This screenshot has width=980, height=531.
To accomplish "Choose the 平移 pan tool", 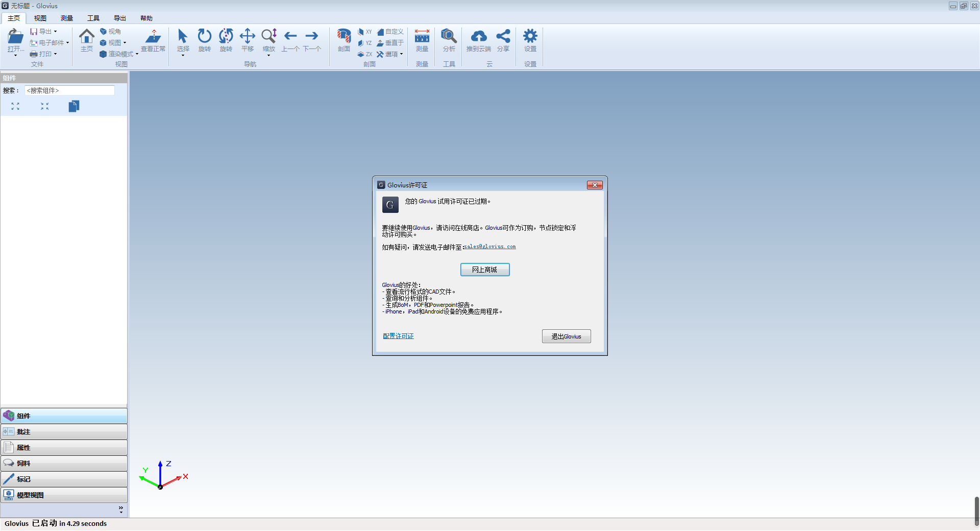I will 248,36.
